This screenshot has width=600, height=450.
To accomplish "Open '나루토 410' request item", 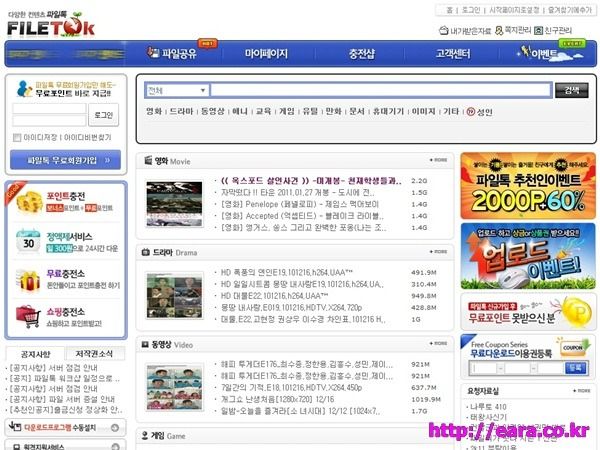I will coord(488,406).
